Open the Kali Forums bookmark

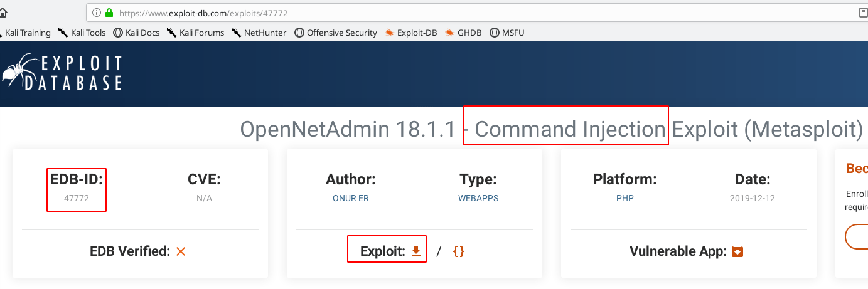coord(195,33)
